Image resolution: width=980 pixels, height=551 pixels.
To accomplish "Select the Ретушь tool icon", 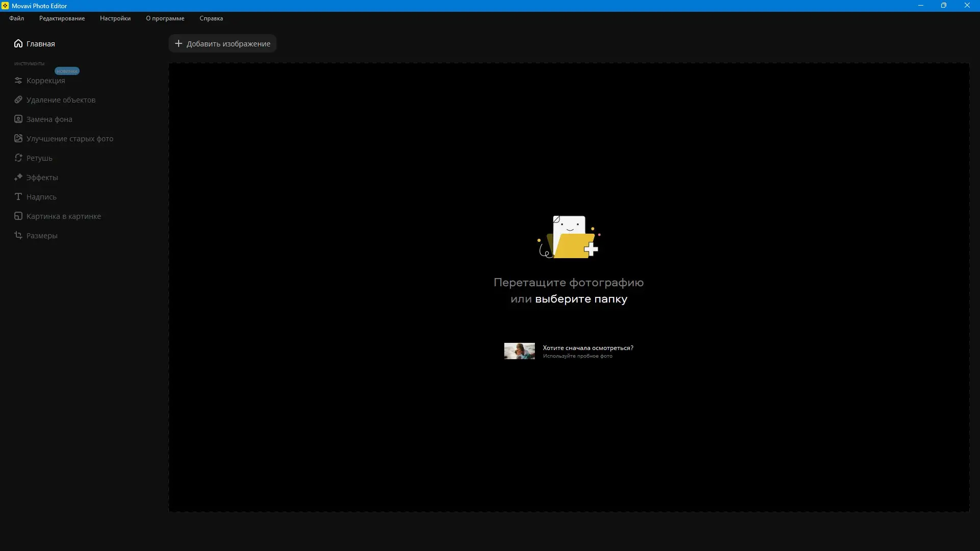I will point(18,158).
